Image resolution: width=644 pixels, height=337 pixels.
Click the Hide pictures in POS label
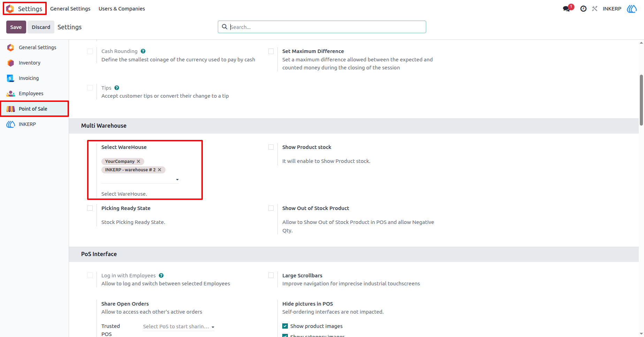coord(308,304)
